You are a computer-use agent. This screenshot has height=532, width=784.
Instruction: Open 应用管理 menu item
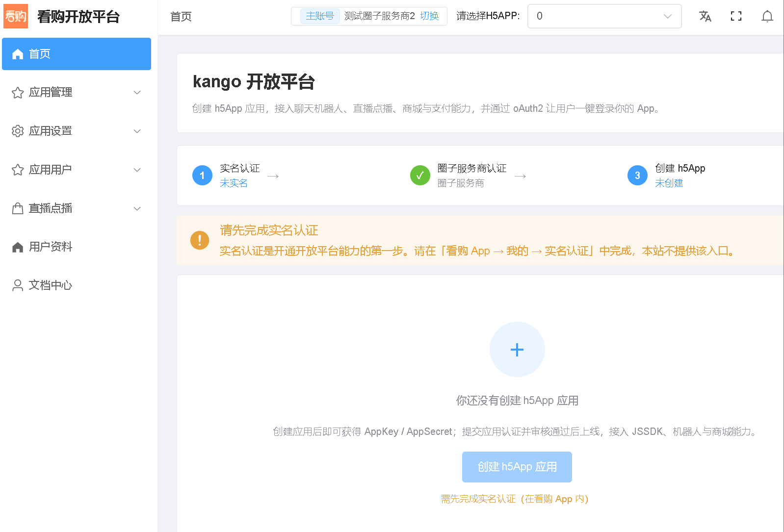click(x=77, y=93)
